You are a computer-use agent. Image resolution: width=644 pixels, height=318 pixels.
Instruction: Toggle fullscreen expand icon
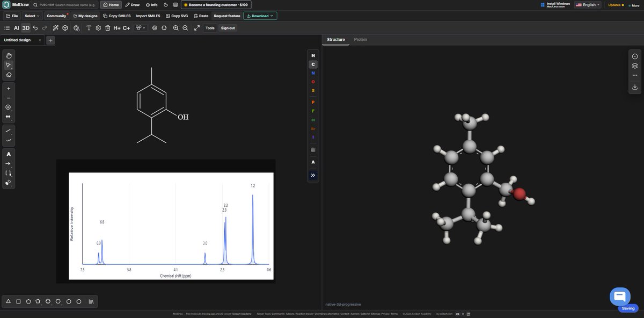[x=197, y=28]
